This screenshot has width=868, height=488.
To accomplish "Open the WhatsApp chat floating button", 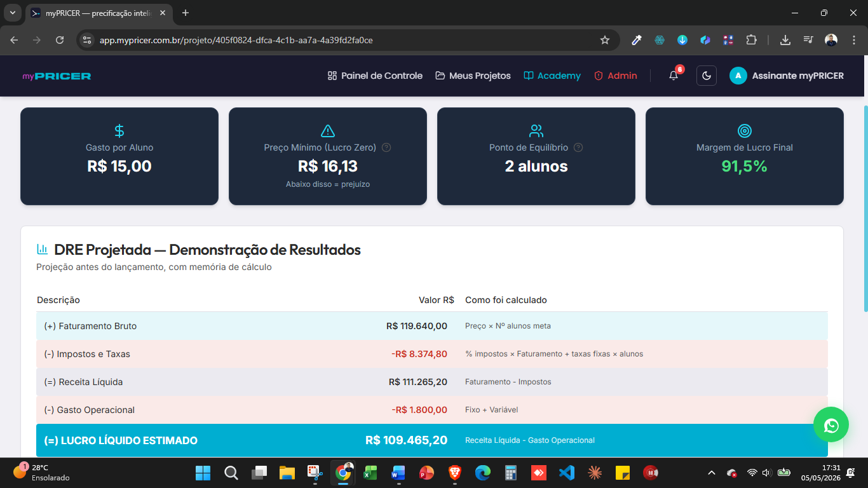I will coord(831,424).
